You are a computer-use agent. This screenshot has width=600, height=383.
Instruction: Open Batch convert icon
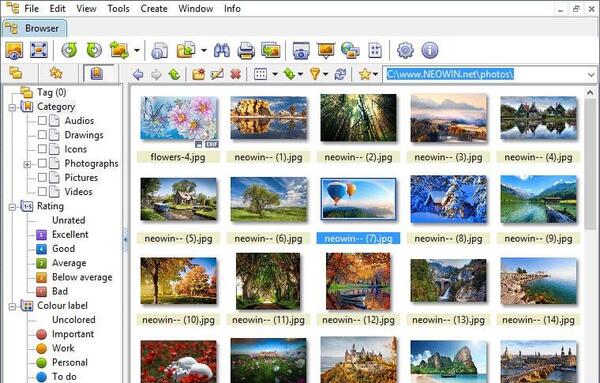click(271, 50)
